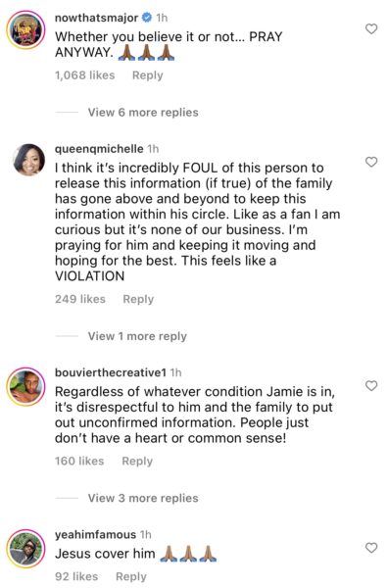Tap the heart on bouvierthecreative1's comment
This screenshot has height=588, width=388.
371,386
